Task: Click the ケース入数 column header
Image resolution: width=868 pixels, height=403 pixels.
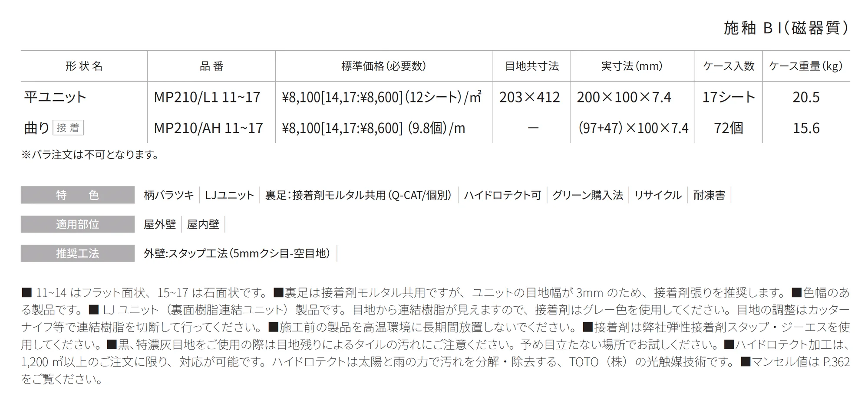Action: [x=729, y=66]
